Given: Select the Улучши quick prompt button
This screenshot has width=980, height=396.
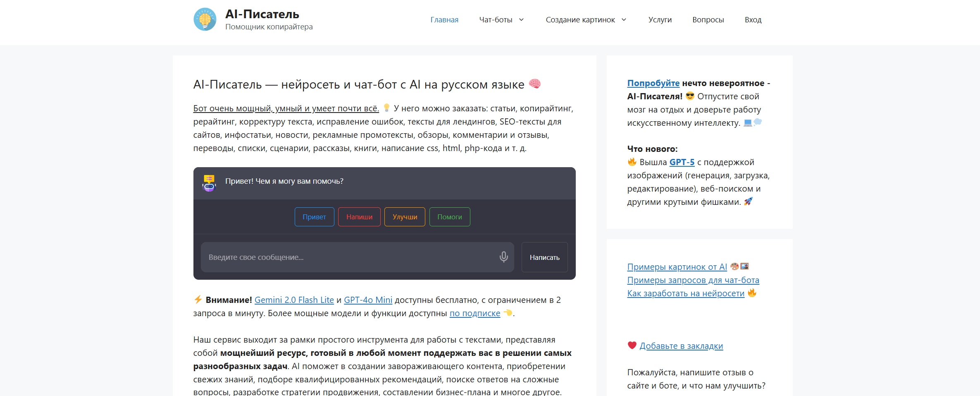Looking at the screenshot, I should coord(405,217).
